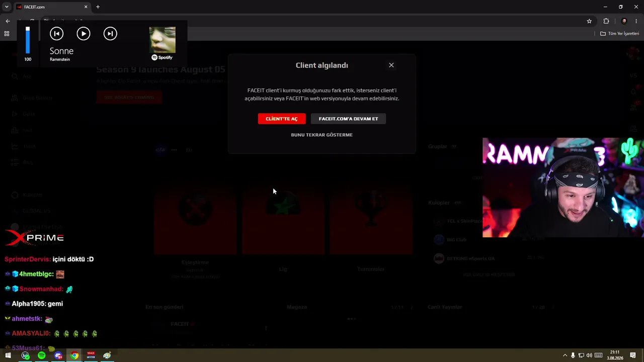This screenshot has width=644, height=362.
Task: Open the Chrome three-dot menu
Action: 636,21
